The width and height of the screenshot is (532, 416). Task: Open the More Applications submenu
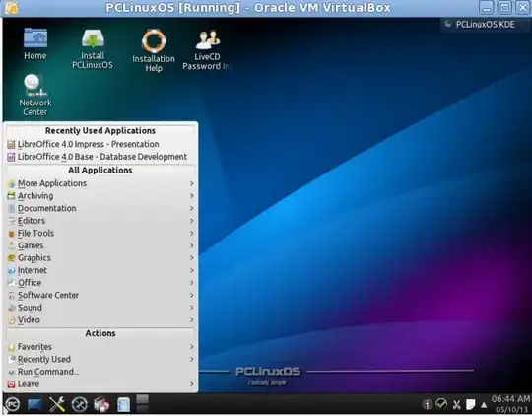[x=100, y=183]
